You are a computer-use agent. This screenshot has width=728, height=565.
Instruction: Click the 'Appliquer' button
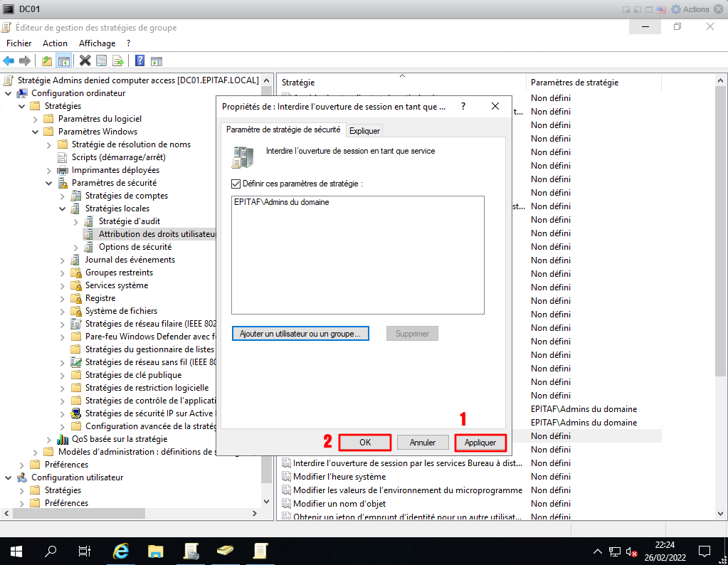(480, 442)
